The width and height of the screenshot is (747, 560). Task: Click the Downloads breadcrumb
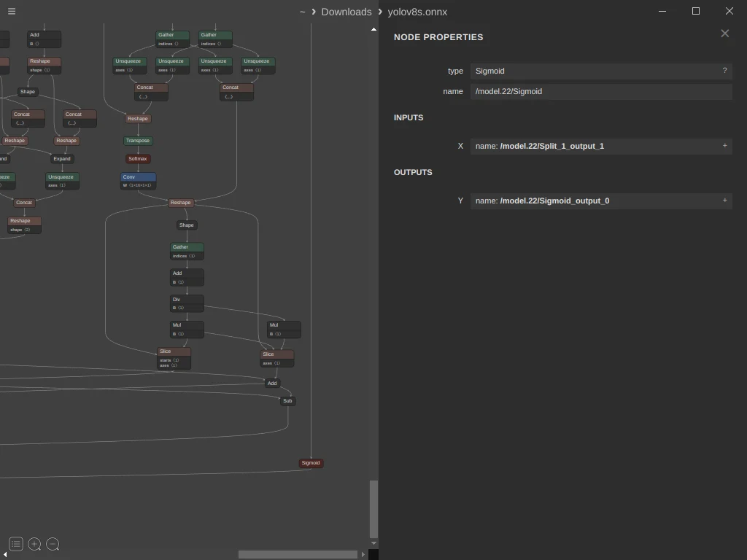pos(347,12)
